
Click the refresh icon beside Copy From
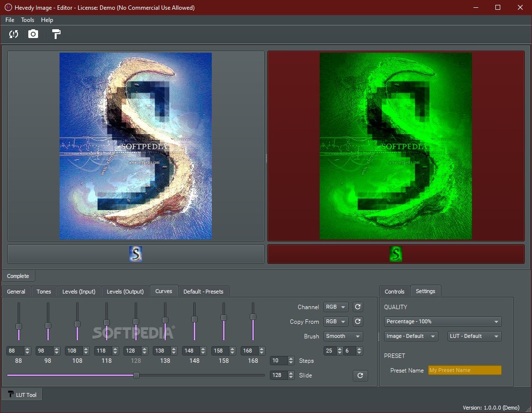point(358,321)
